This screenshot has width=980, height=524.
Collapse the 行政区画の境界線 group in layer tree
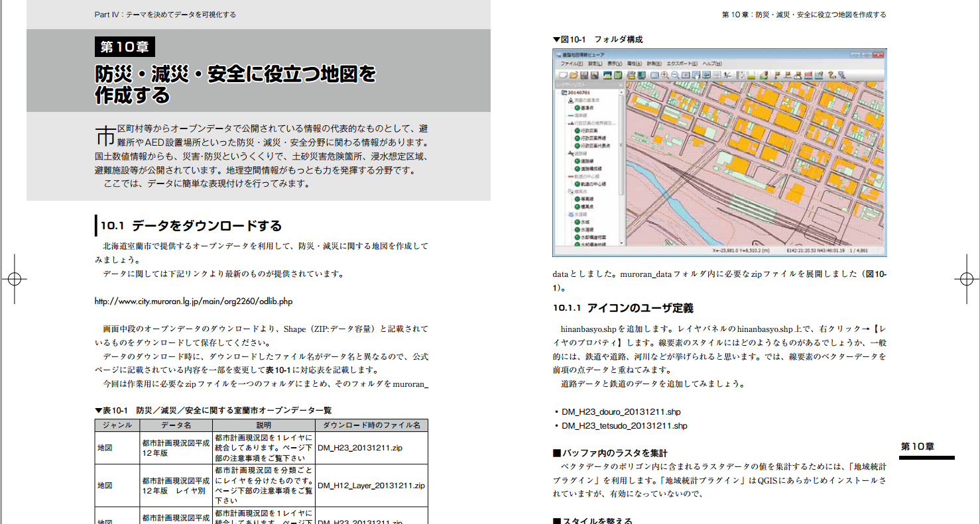tap(571, 123)
